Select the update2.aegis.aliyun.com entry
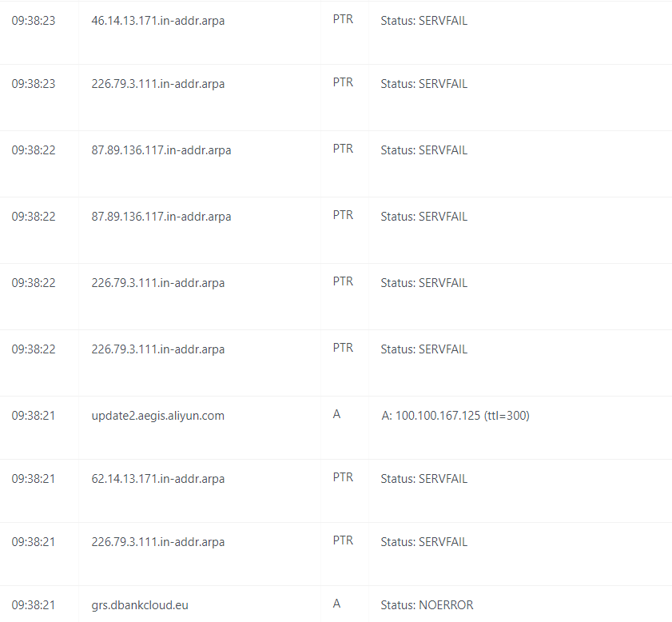The image size is (672, 622). point(157,415)
